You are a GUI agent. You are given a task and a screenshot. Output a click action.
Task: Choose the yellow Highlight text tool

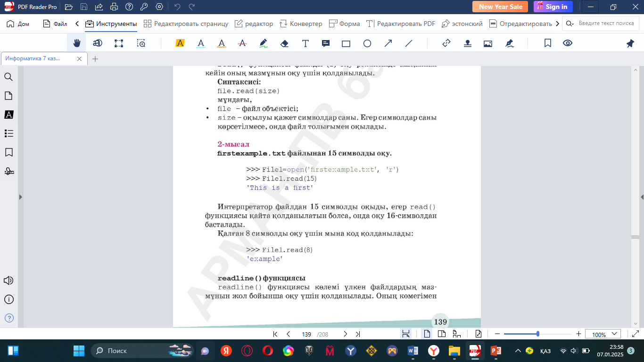(180, 43)
